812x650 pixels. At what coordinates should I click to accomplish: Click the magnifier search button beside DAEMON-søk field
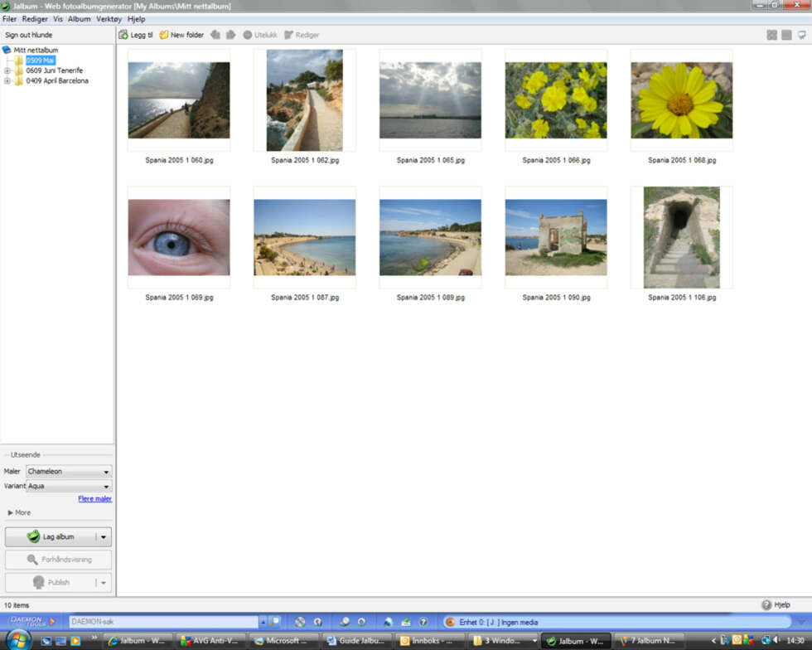pos(274,622)
